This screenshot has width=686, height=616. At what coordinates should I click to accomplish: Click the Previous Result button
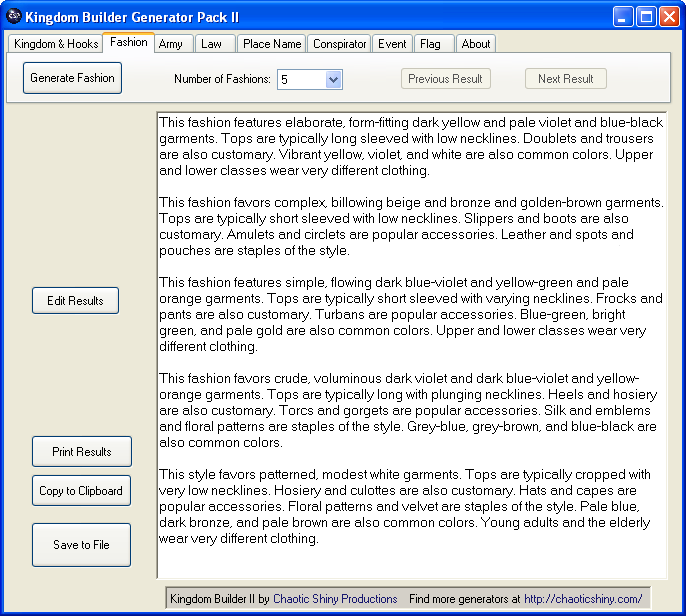point(445,79)
